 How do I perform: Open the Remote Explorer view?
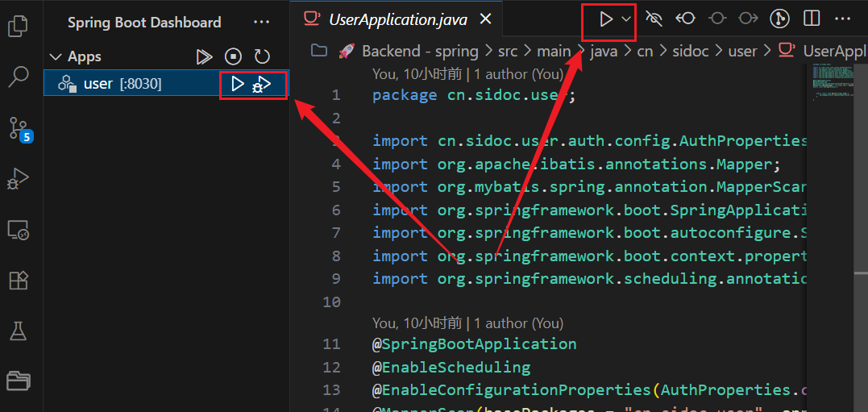point(19,231)
